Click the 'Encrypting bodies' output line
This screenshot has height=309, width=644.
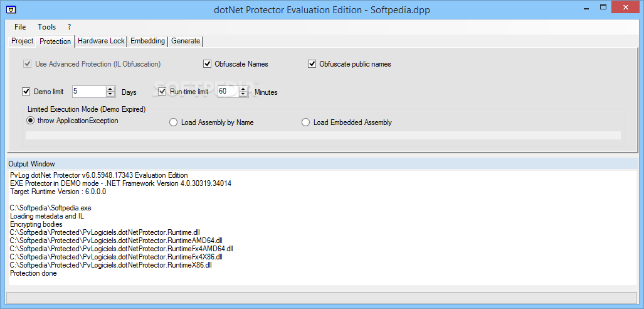pyautogui.click(x=36, y=224)
